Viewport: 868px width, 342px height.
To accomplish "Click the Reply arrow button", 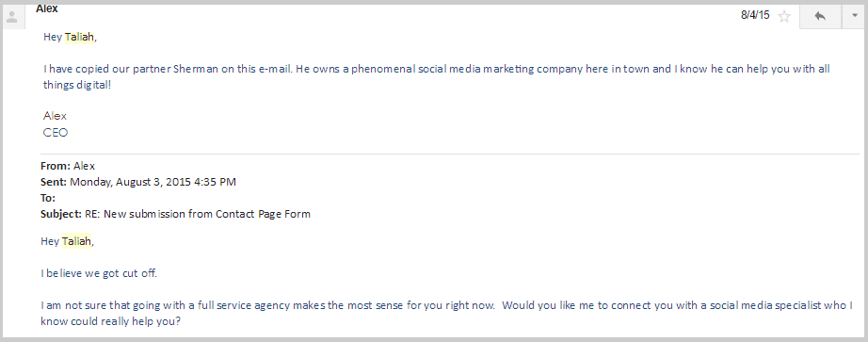I will (x=820, y=16).
